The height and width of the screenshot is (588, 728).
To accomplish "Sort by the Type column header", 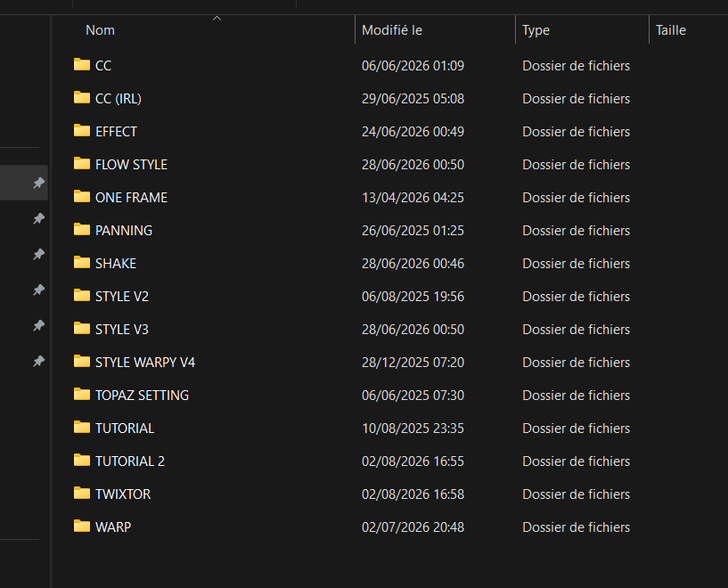I will tap(536, 30).
